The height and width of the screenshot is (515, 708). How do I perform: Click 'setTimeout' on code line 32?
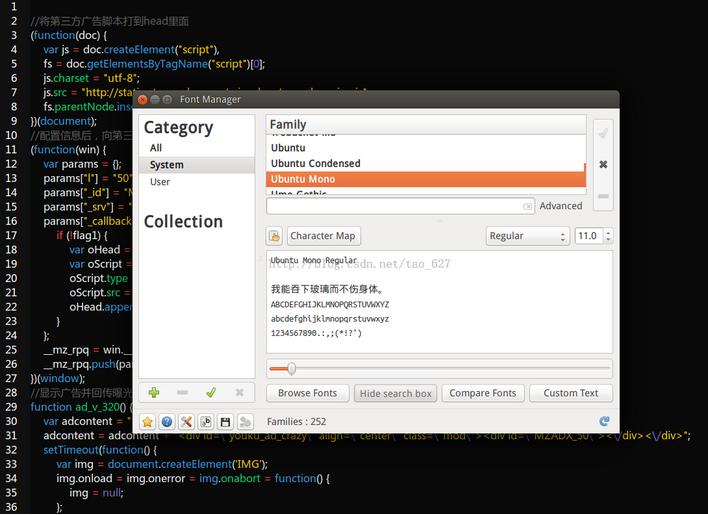(71, 450)
